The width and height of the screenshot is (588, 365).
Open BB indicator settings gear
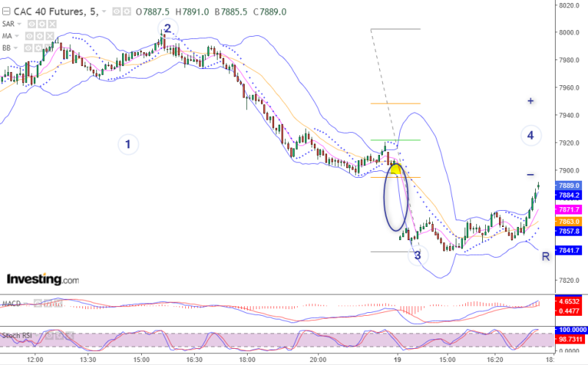pos(38,48)
